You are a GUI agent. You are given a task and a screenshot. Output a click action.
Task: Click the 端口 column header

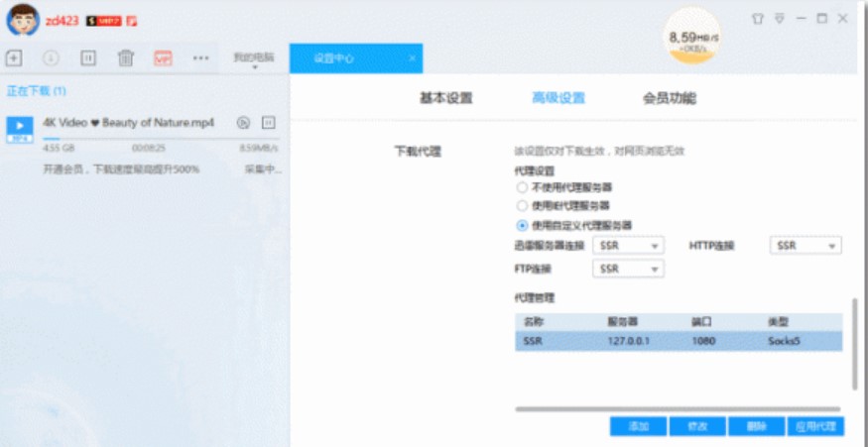pos(700,322)
